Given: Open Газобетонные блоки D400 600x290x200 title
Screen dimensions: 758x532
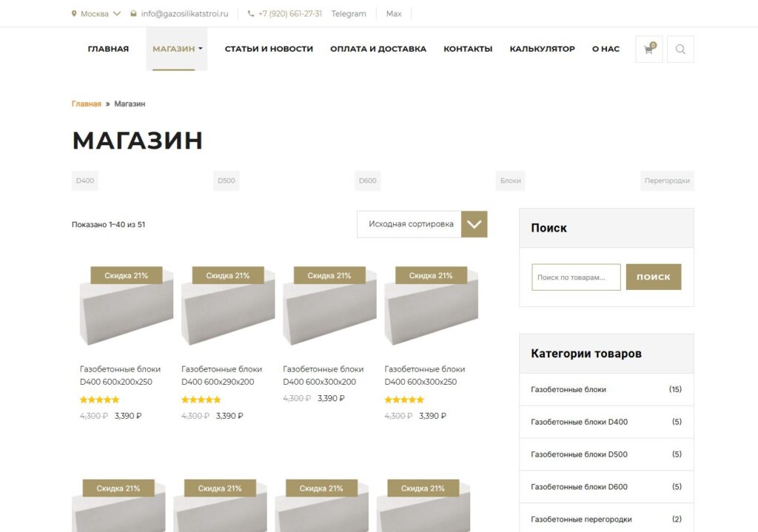Looking at the screenshot, I should point(221,375).
